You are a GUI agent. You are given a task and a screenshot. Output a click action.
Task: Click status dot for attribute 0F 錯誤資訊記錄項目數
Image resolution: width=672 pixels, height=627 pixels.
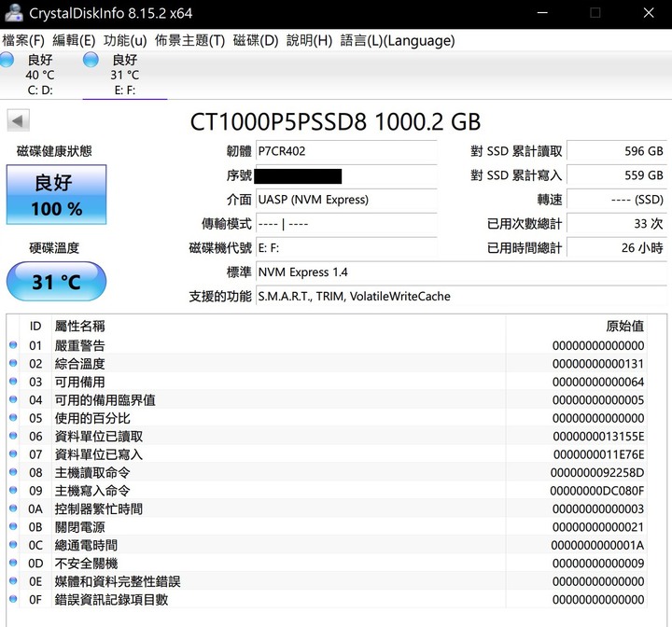pos(13,599)
